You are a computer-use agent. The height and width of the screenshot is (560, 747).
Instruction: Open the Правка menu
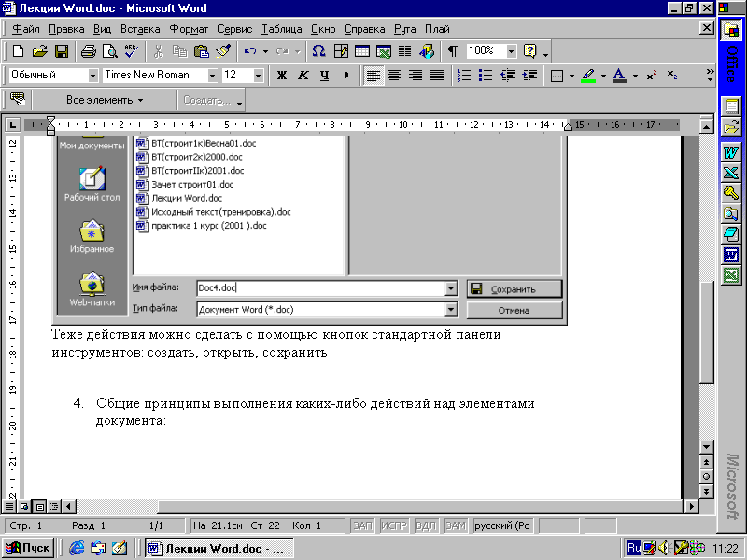(66, 29)
